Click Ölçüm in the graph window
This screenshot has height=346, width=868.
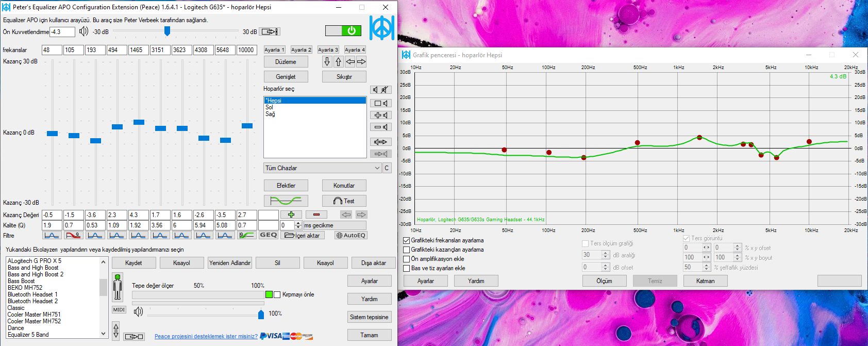tap(605, 281)
